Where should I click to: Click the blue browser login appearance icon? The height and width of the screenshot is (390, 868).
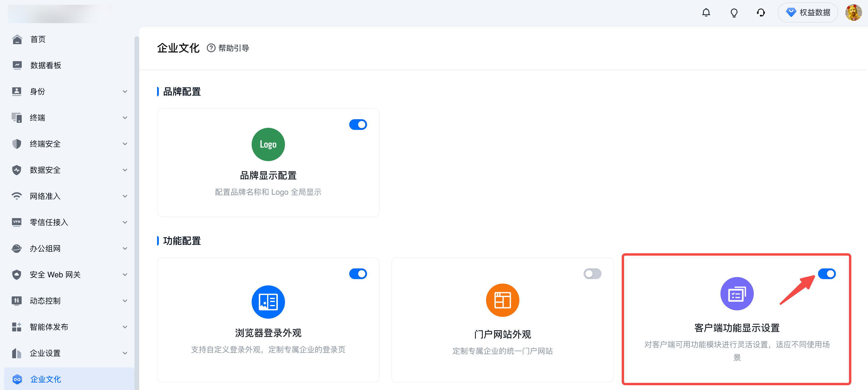[x=268, y=302]
